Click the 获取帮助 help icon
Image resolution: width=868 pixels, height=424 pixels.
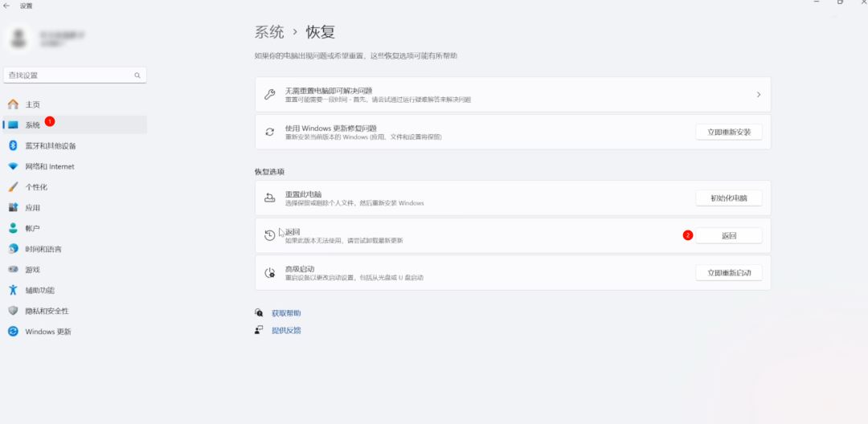(259, 313)
